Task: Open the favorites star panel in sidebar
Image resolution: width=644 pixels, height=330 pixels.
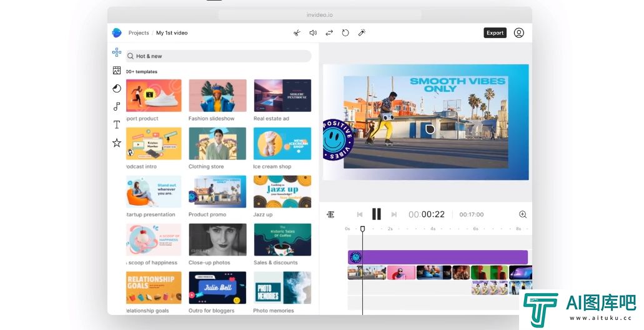Action: pyautogui.click(x=117, y=143)
